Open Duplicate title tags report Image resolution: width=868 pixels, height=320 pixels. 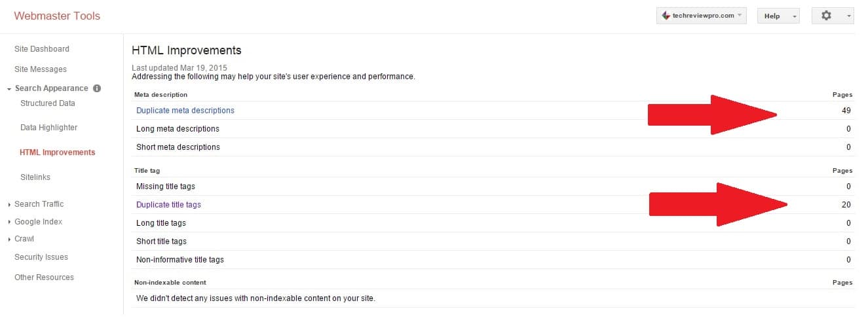coord(169,205)
